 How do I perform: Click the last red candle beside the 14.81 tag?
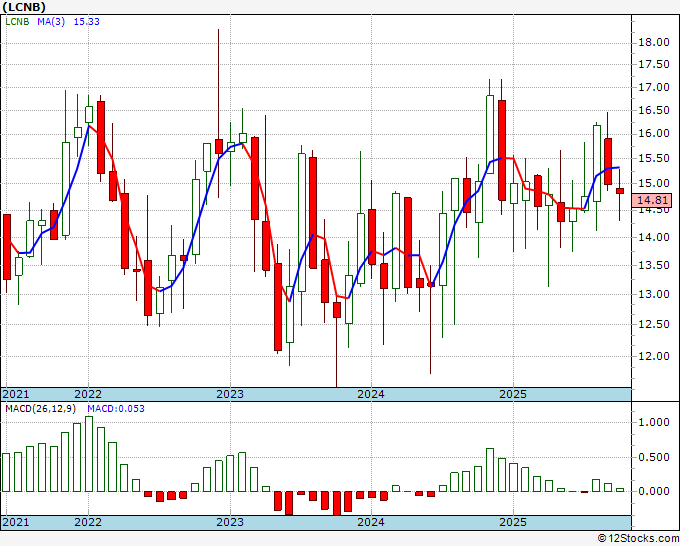(x=620, y=191)
